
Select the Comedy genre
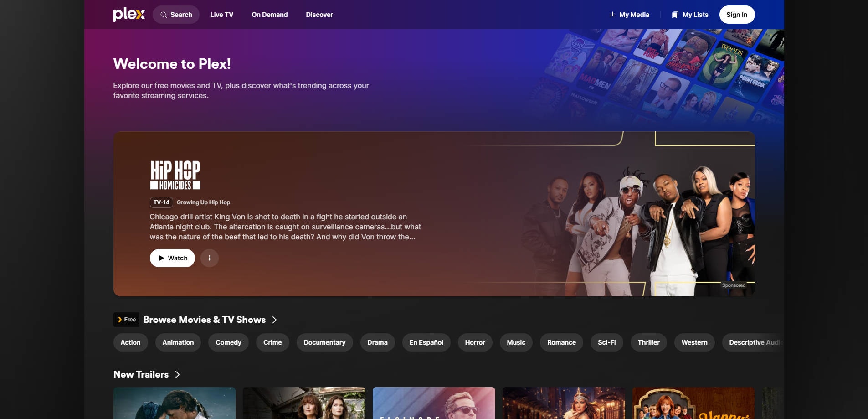(228, 342)
